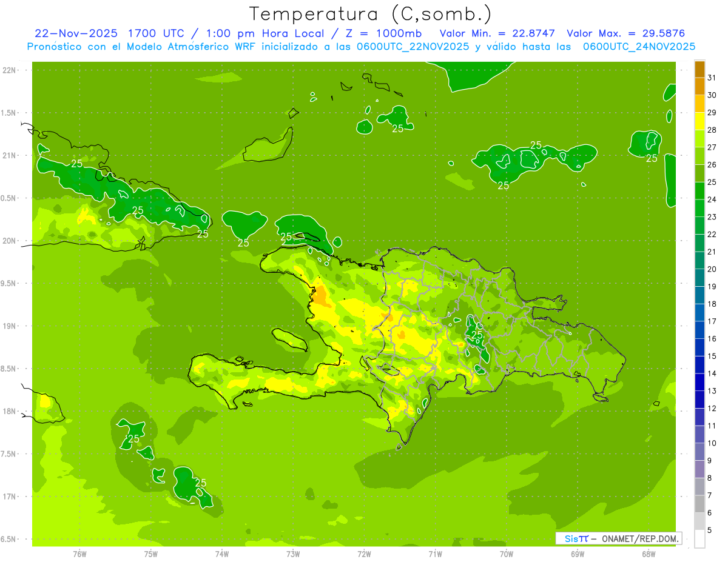The image size is (728, 562).
Task: Click the '25' contour label inside Dominican Republic
Action: click(x=477, y=335)
